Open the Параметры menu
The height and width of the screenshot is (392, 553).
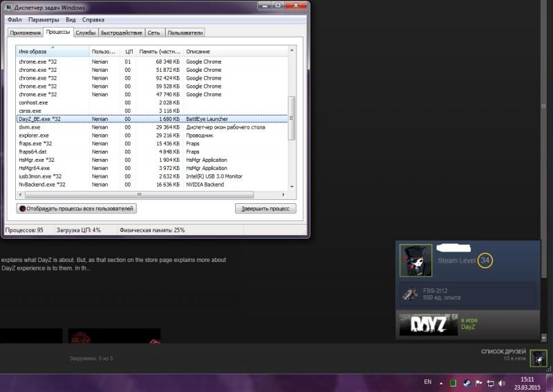point(44,20)
